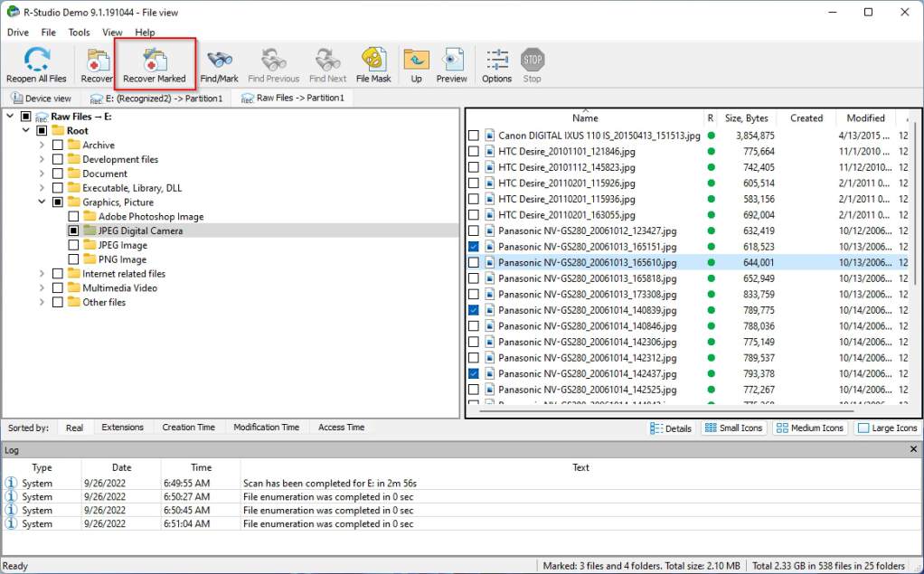Screen dimensions: 924x574
Task: Expand the Development files node
Action: [42, 158]
